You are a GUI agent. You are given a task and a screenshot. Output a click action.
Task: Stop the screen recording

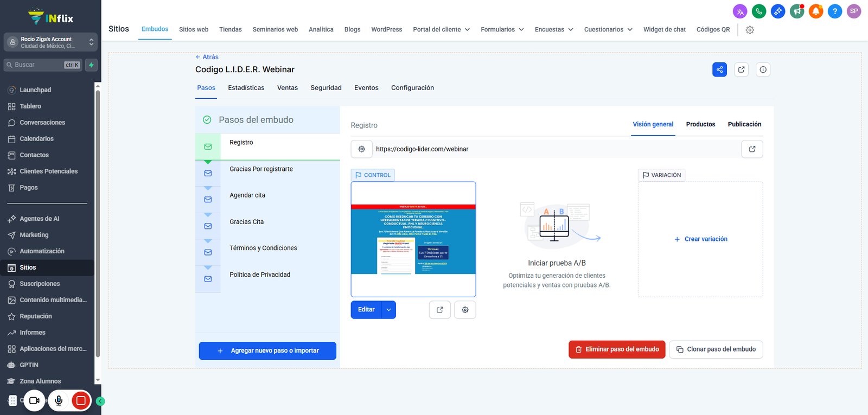pyautogui.click(x=81, y=401)
